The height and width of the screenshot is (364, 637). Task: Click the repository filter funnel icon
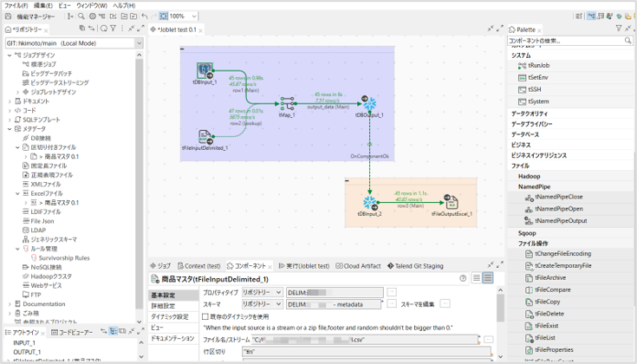pos(114,29)
